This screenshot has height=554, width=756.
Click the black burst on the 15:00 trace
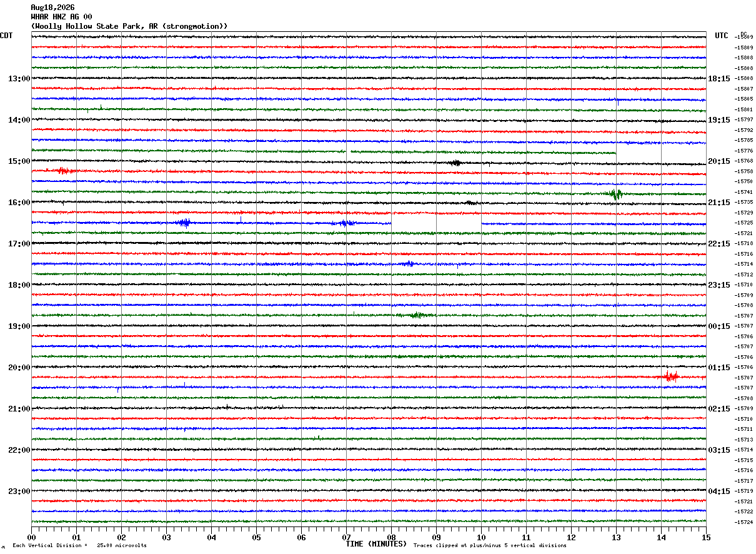[455, 163]
